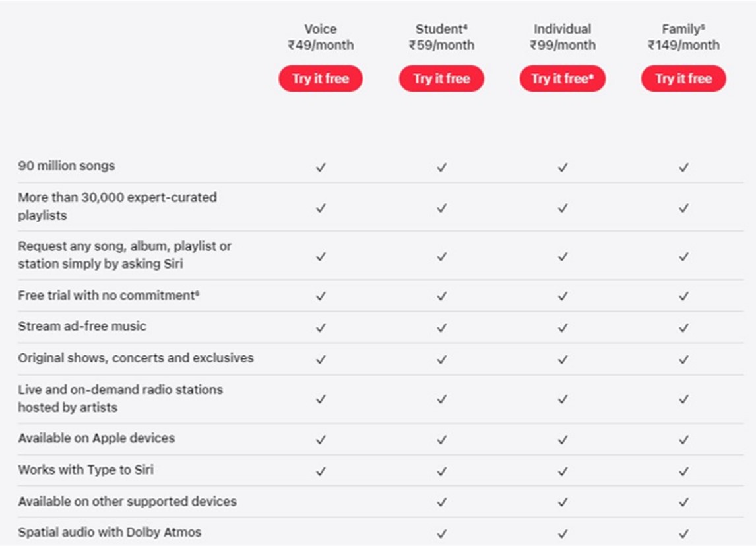Click Live and on-demand radio stations text
This screenshot has height=546, width=756.
click(x=120, y=398)
